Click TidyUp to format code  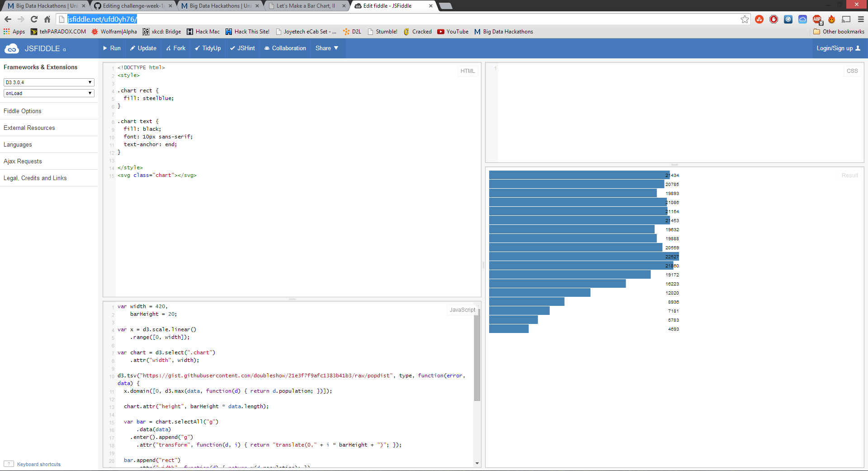coord(208,48)
